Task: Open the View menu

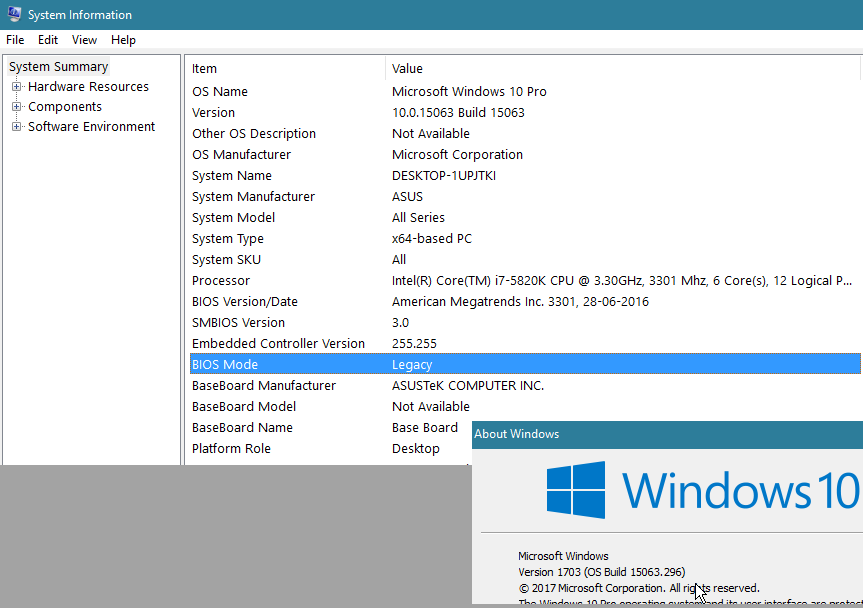Action: click(x=84, y=40)
